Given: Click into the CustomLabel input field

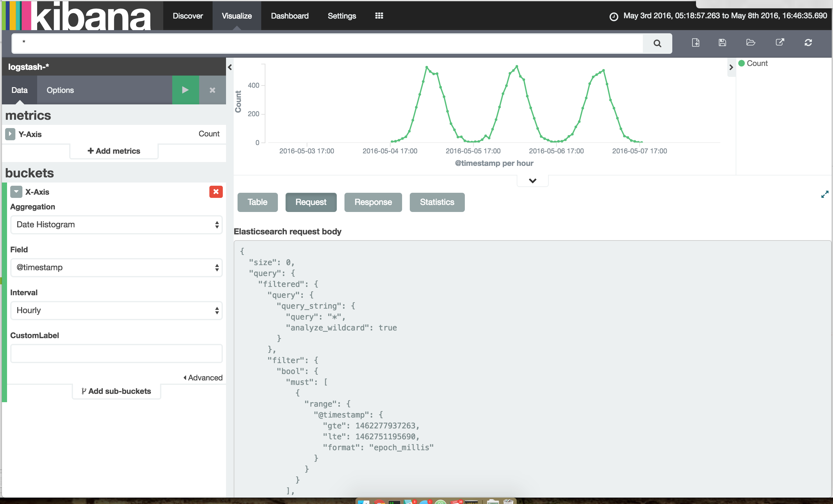Looking at the screenshot, I should click(x=116, y=354).
